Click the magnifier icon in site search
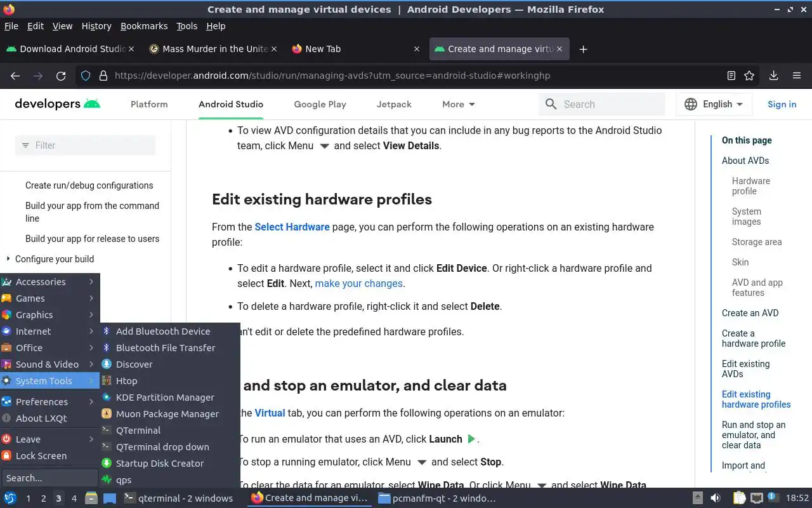 [551, 104]
